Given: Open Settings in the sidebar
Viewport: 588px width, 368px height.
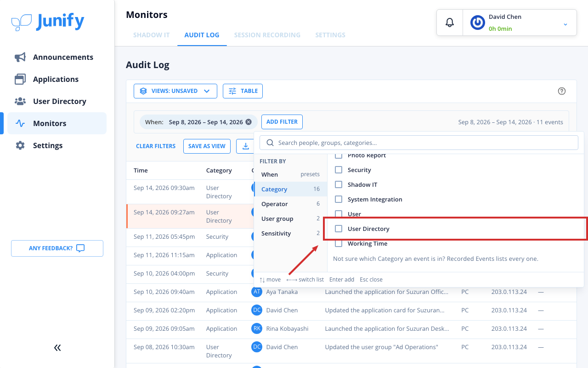Looking at the screenshot, I should click(57, 145).
